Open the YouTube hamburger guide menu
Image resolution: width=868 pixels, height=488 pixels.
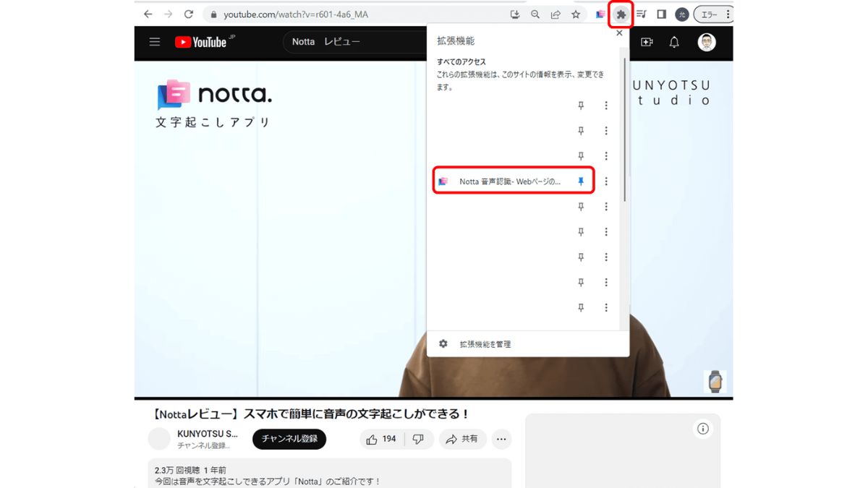155,42
